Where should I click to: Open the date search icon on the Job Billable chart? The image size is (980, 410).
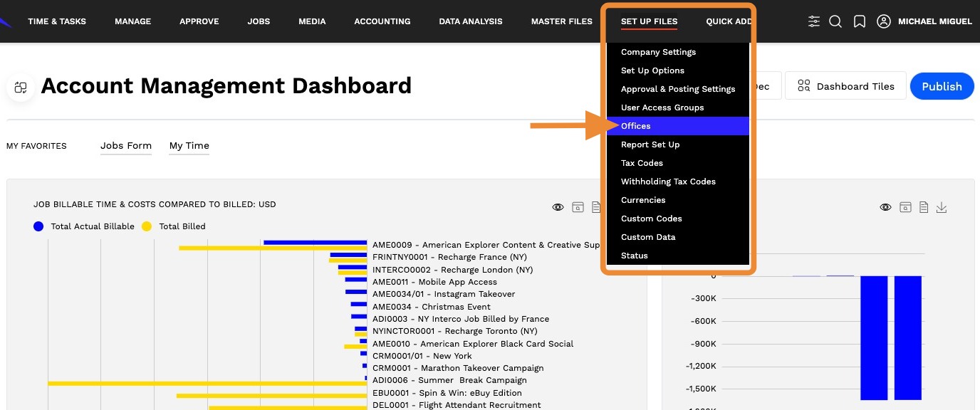[578, 207]
